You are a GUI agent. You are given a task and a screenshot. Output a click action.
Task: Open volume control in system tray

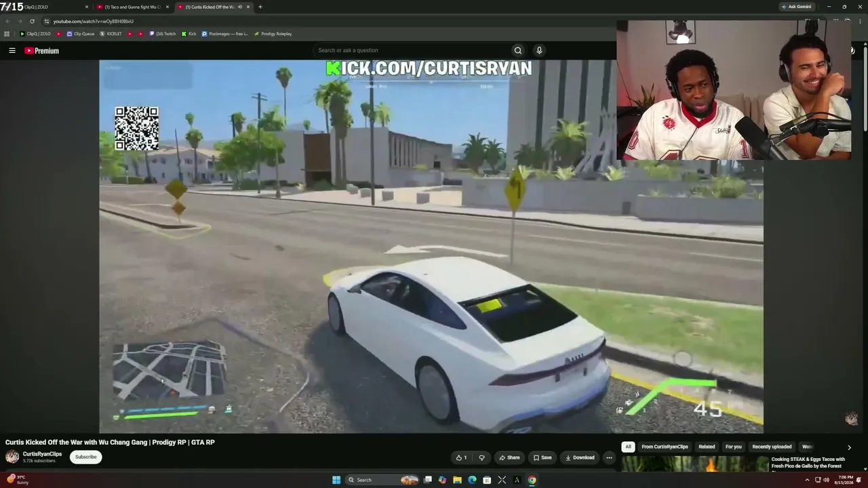click(826, 480)
